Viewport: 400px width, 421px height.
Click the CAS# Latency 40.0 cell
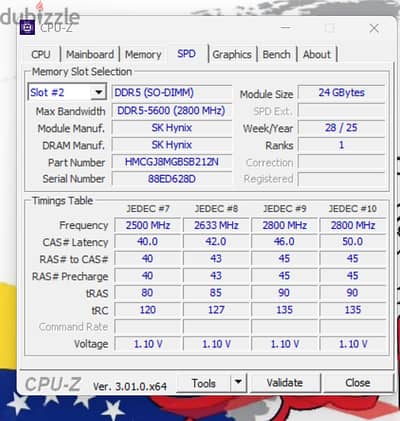tap(148, 242)
